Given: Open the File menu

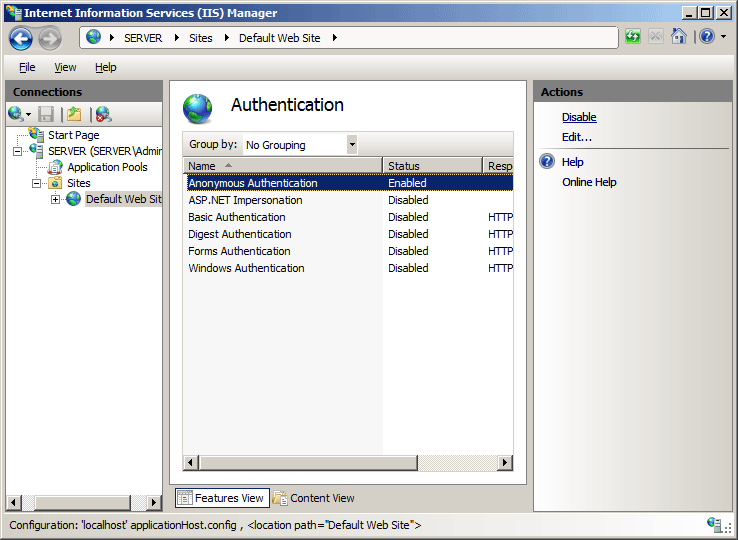Looking at the screenshot, I should [27, 67].
